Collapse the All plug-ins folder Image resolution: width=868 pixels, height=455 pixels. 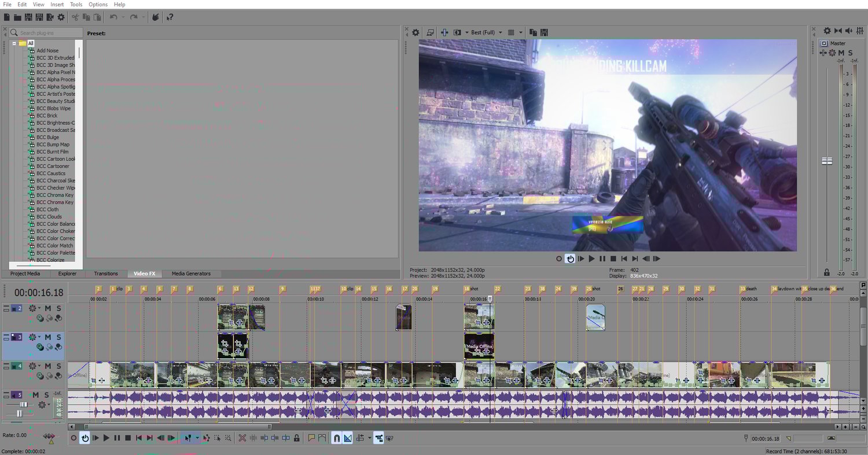[14, 43]
